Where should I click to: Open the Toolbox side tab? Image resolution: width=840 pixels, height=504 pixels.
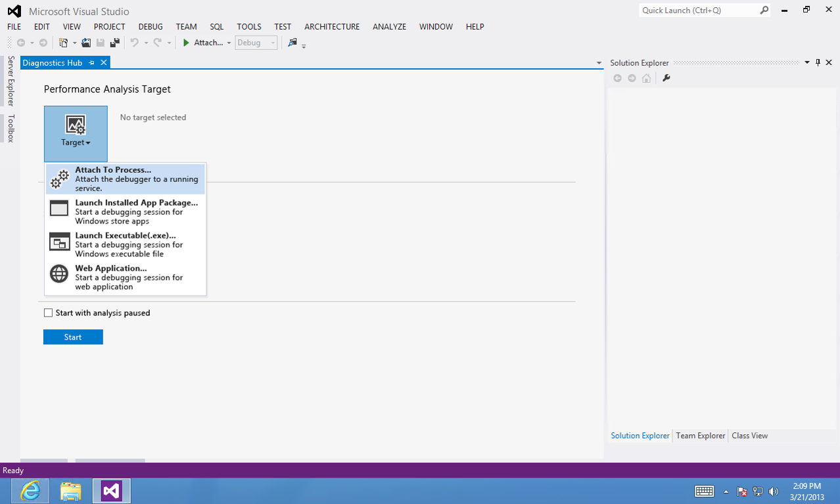(11, 128)
